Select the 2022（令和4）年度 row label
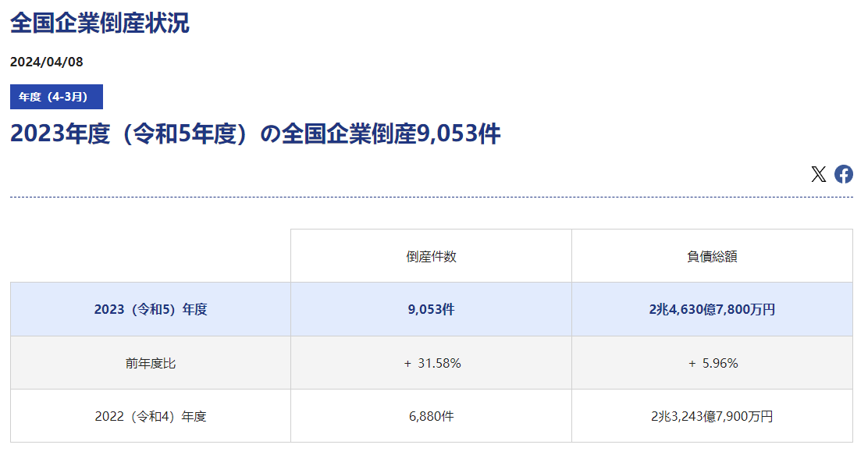 (x=151, y=416)
